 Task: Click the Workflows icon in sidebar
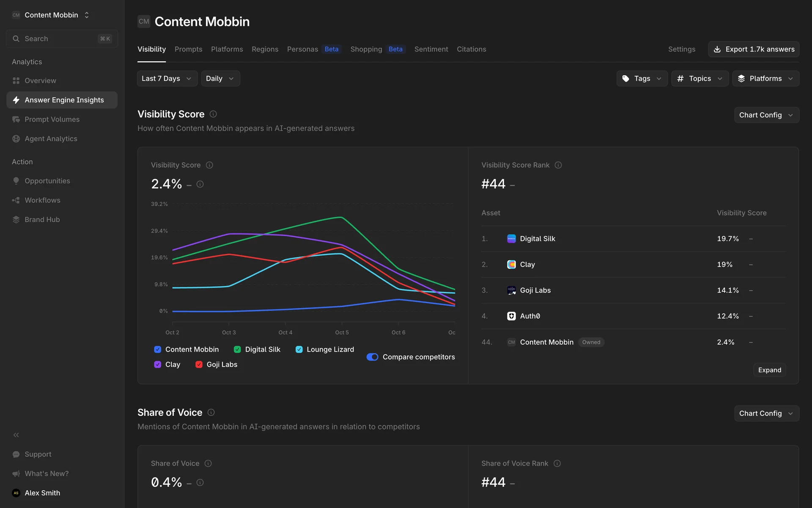[16, 200]
